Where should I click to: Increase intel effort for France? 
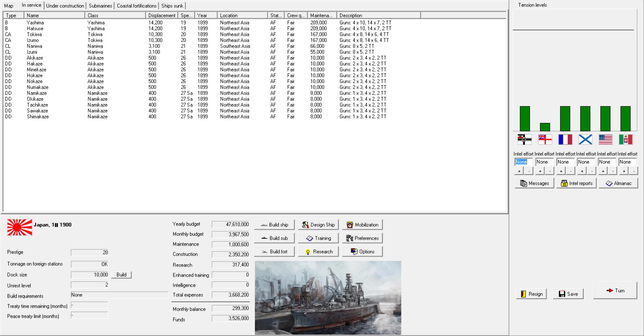(x=561, y=171)
